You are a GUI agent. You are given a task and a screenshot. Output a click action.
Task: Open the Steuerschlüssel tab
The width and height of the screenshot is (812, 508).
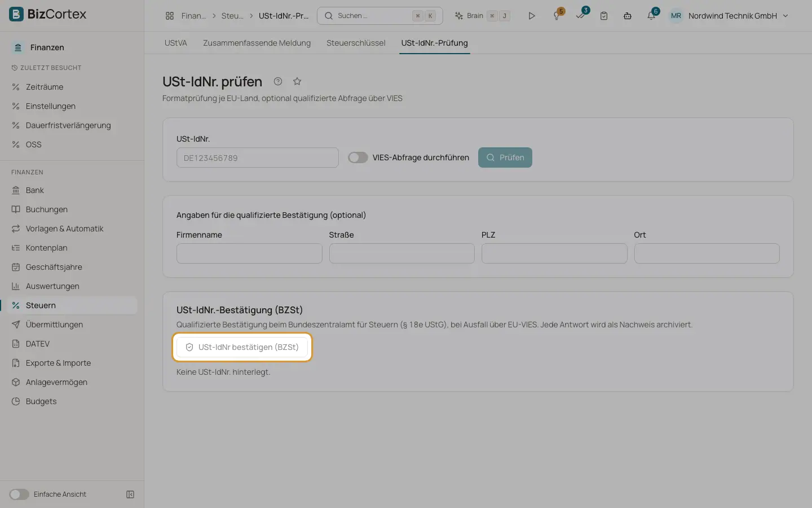[356, 43]
